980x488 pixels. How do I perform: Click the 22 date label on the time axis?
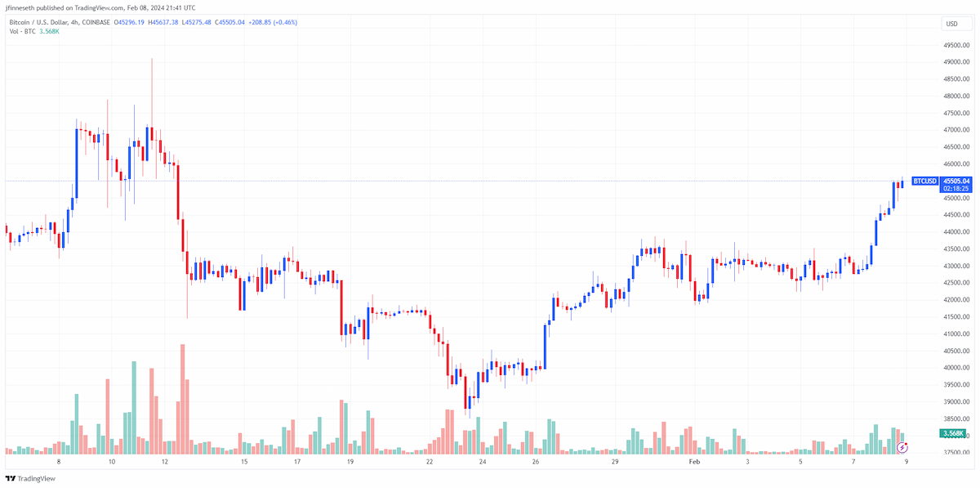point(430,462)
